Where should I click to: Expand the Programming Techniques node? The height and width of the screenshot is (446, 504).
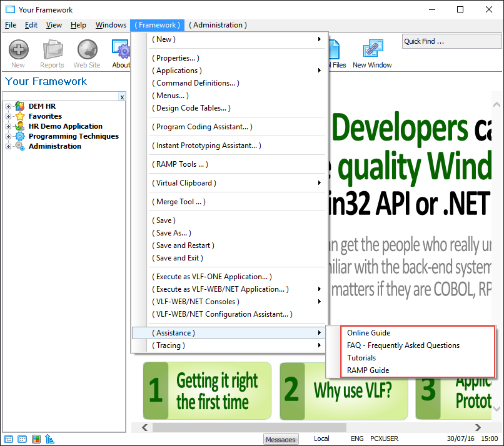pos(8,136)
